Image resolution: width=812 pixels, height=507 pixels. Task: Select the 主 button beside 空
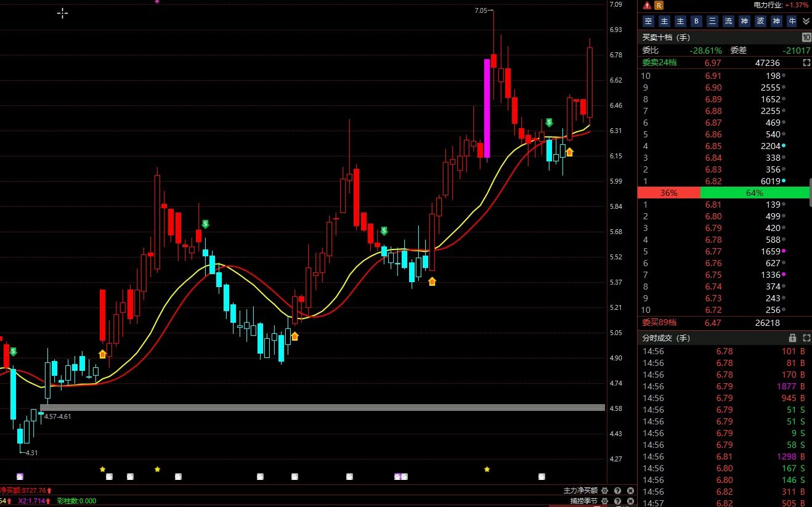664,21
